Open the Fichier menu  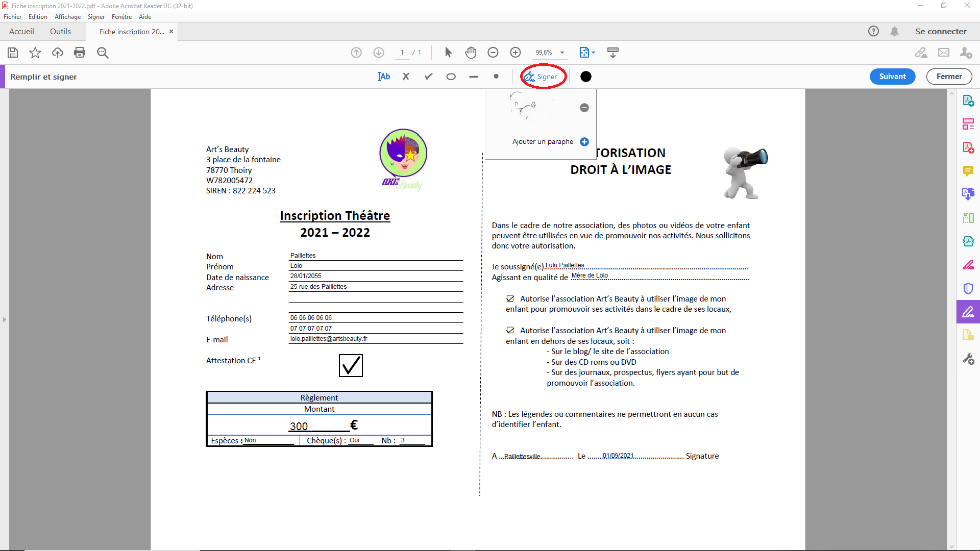(12, 17)
